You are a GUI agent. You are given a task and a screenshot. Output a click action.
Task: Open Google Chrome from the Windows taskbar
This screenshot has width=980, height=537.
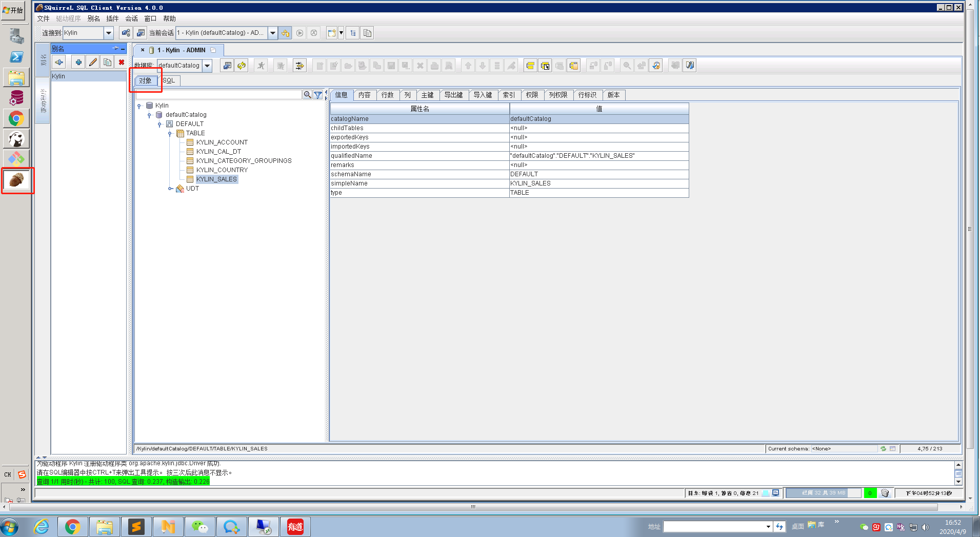point(72,527)
